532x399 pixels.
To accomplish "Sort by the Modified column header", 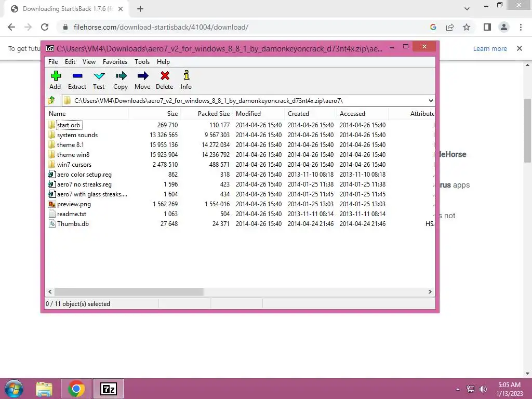I will pos(259,114).
